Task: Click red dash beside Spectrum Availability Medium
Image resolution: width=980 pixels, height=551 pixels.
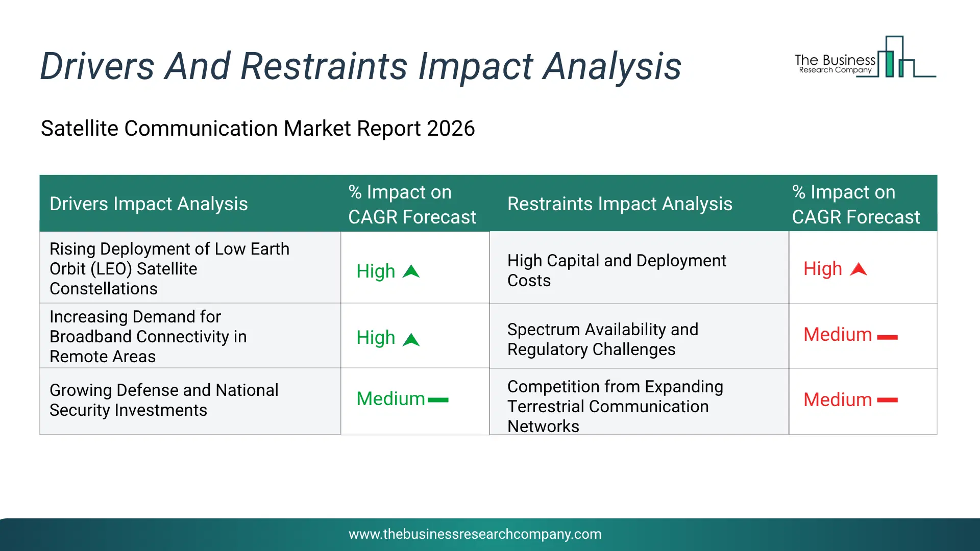Action: tap(887, 337)
